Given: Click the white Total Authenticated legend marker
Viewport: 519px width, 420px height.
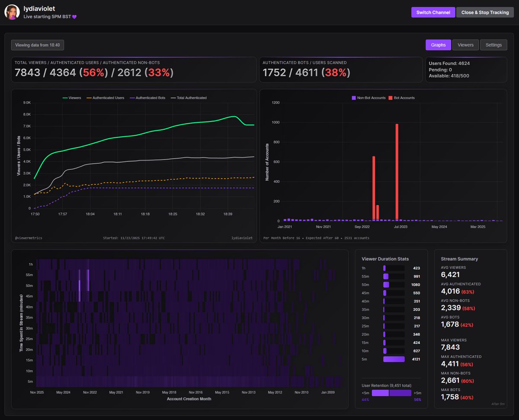Looking at the screenshot, I should 174,98.
